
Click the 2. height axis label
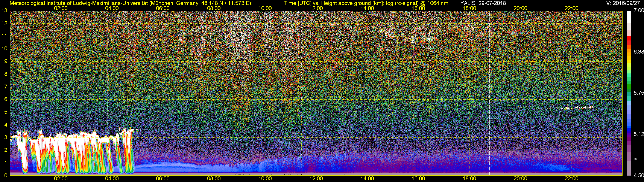click(6, 150)
